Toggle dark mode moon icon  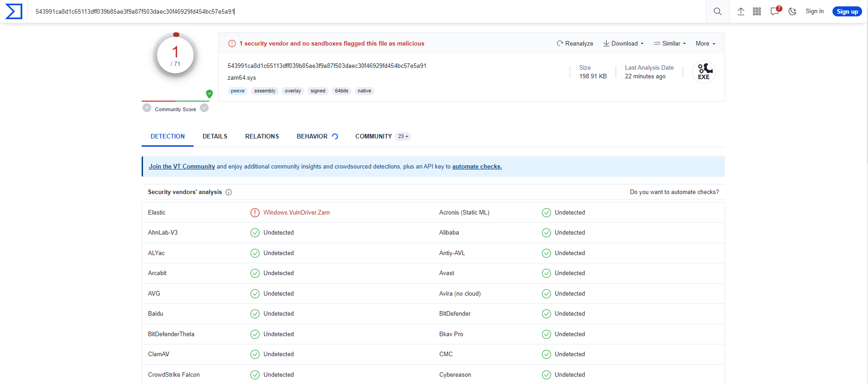pyautogui.click(x=793, y=11)
